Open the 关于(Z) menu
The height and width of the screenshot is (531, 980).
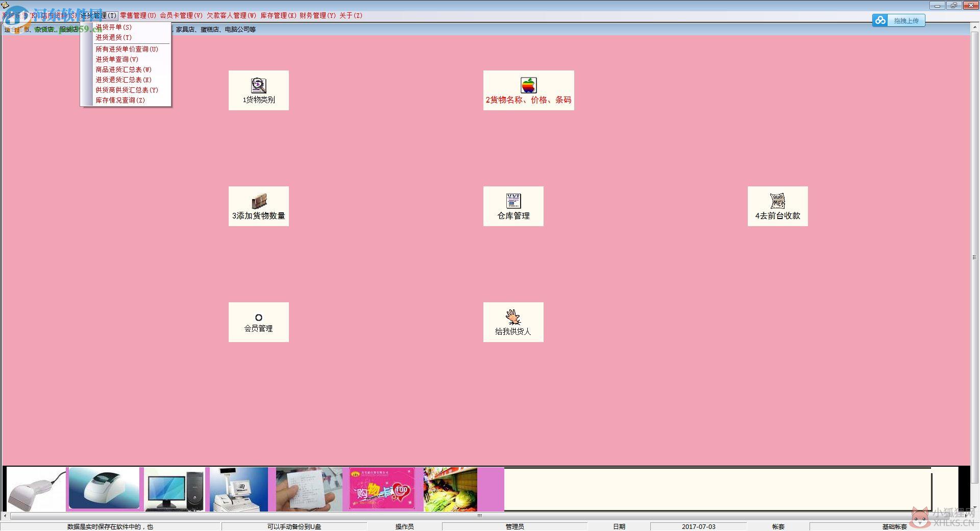tap(351, 15)
